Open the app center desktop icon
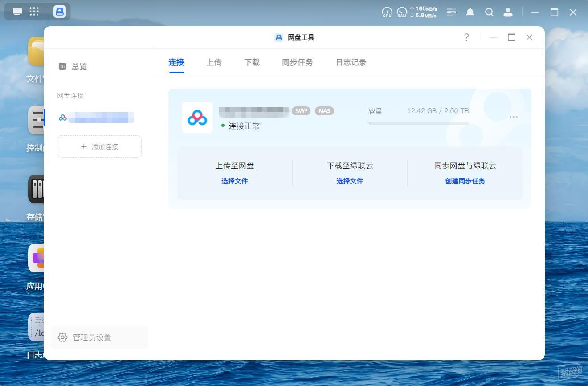Image resolution: width=588 pixels, height=386 pixels. (36, 258)
